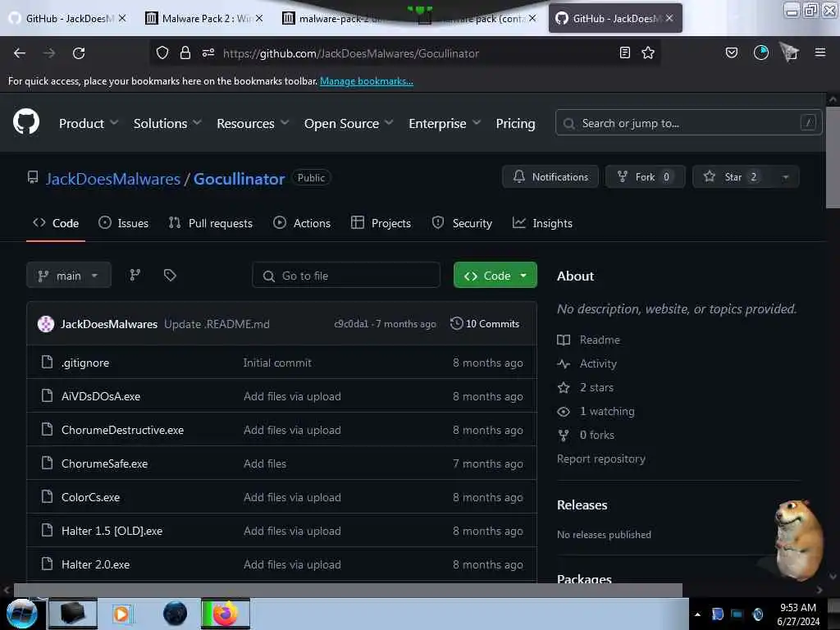Viewport: 840px width, 630px height.
Task: Expand the Resources menu
Action: (x=253, y=123)
